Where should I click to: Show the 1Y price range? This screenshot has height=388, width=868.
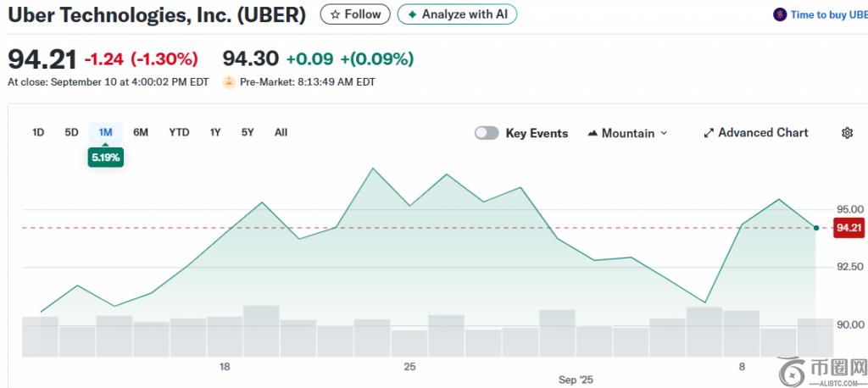point(215,132)
